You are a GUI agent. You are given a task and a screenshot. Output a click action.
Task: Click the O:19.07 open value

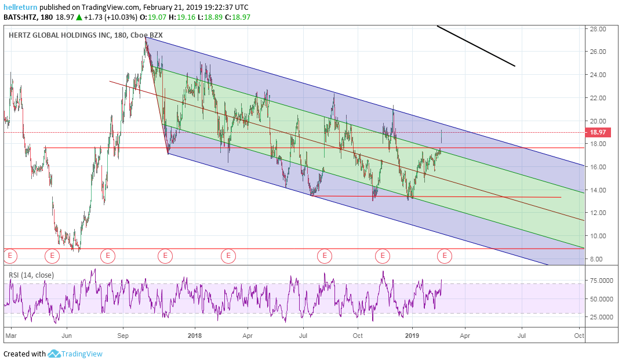pyautogui.click(x=154, y=17)
